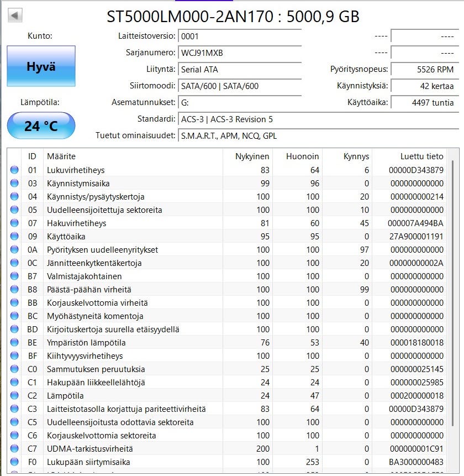Viewport: 464px width, 476px height.
Task: Click the status orb for Hakuvirhetiheys row
Action: click(14, 223)
